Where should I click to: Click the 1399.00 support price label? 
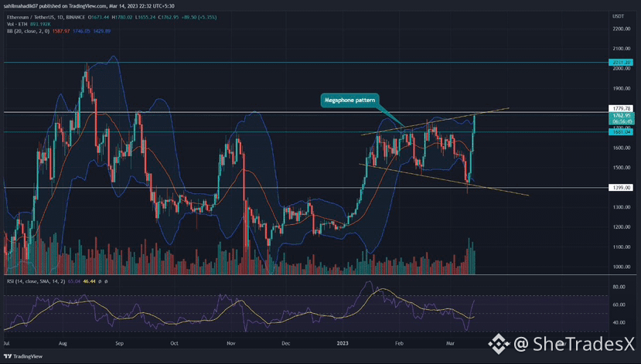622,188
